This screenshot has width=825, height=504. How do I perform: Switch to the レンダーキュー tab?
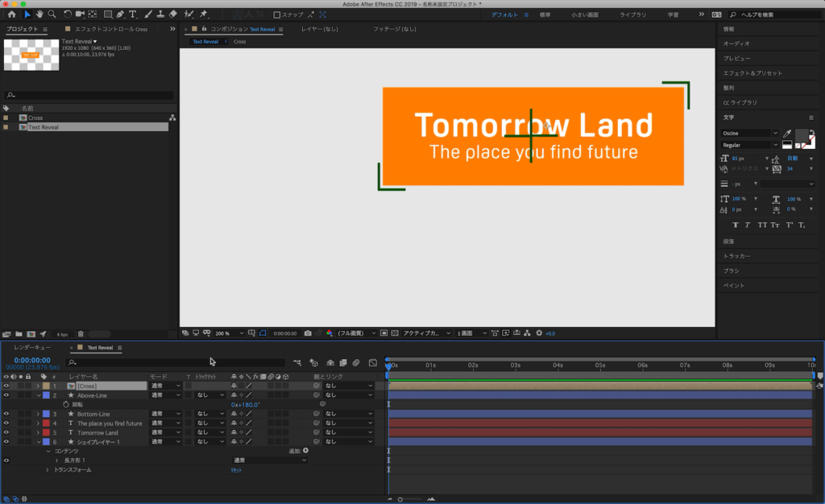[x=32, y=348]
